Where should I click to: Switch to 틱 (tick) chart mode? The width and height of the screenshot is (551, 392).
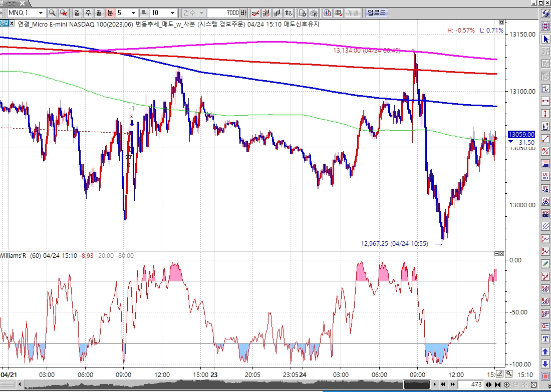tap(143, 13)
